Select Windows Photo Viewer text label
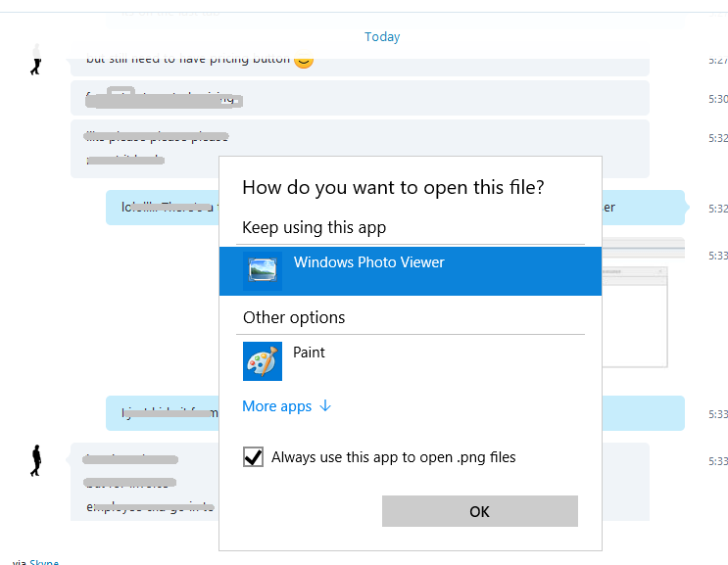 (369, 262)
